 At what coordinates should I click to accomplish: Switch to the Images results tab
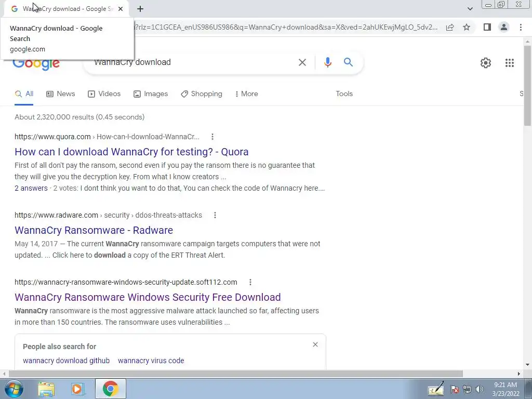coord(151,94)
